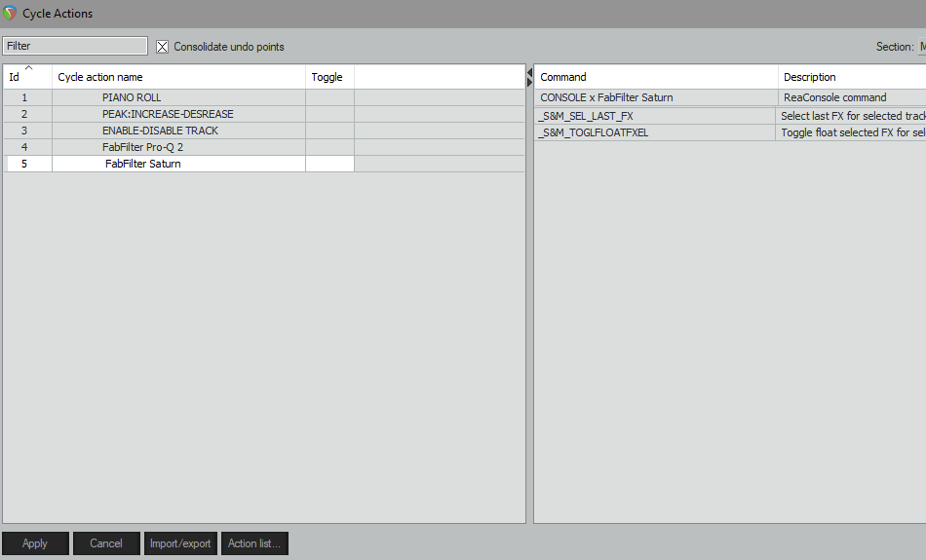Select _S&M_SEL_LAST_FX command
The width and height of the screenshot is (926, 560).
tap(655, 116)
